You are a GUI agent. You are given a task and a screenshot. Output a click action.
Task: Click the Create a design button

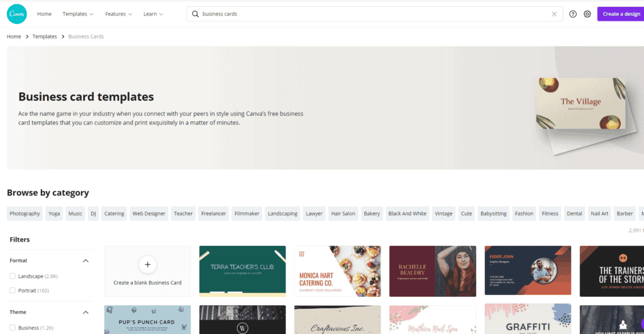621,14
